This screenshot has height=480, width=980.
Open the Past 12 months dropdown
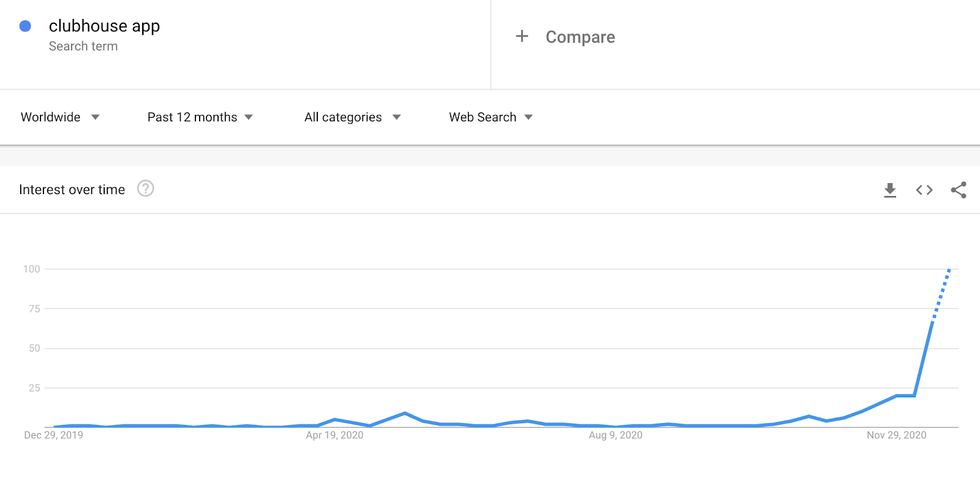tap(200, 117)
